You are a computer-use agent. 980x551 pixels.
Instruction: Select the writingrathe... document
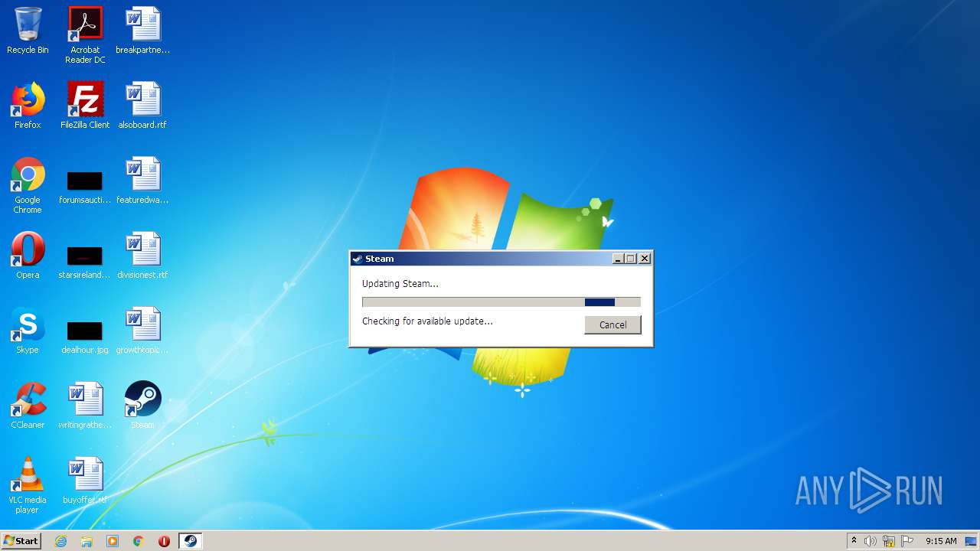[85, 406]
